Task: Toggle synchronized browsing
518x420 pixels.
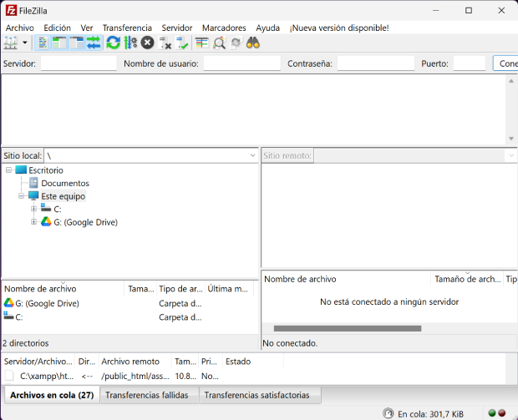Action: coord(236,43)
